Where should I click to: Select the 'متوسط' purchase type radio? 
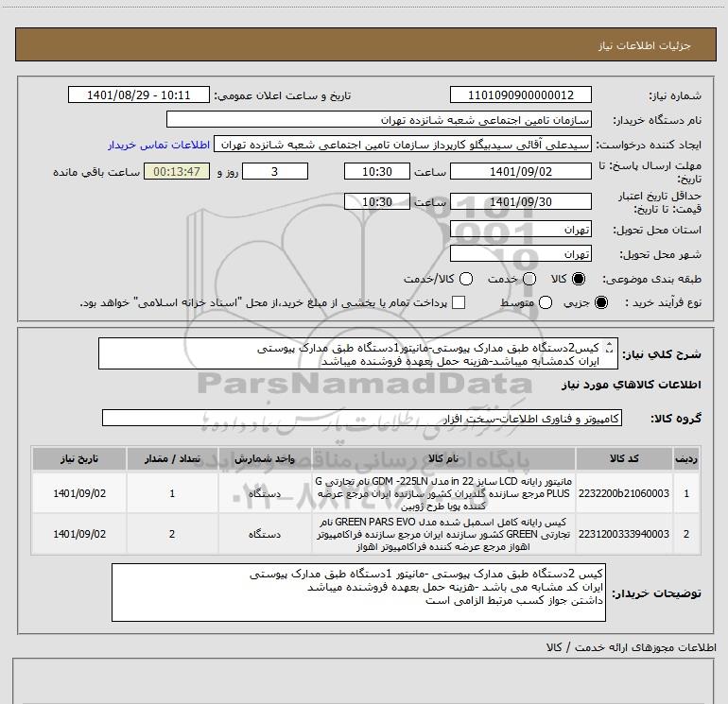(x=546, y=302)
